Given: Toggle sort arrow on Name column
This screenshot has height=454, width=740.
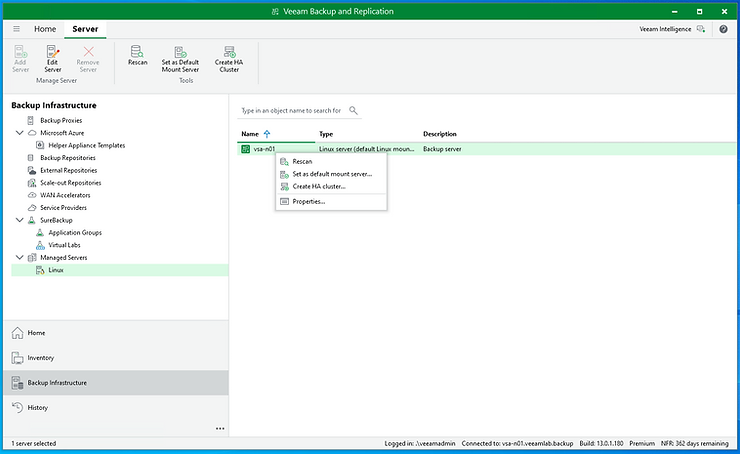Looking at the screenshot, I should click(267, 134).
